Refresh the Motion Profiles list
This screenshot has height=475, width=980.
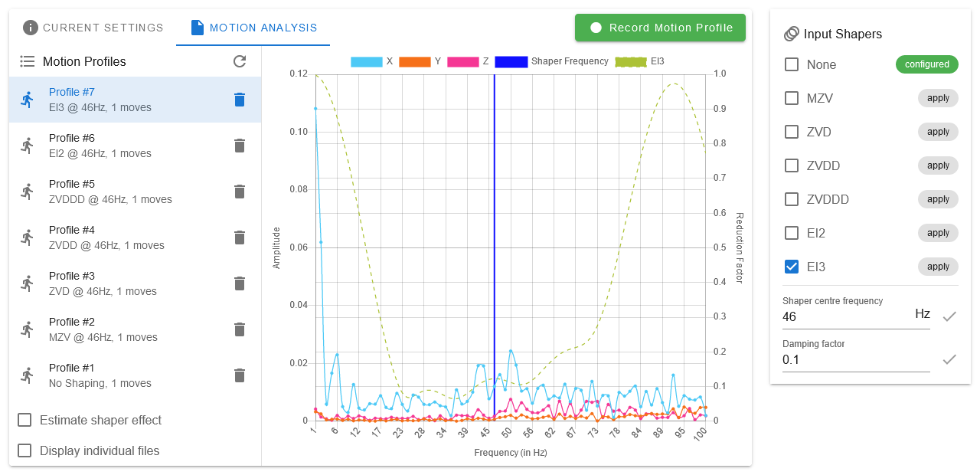click(x=240, y=61)
